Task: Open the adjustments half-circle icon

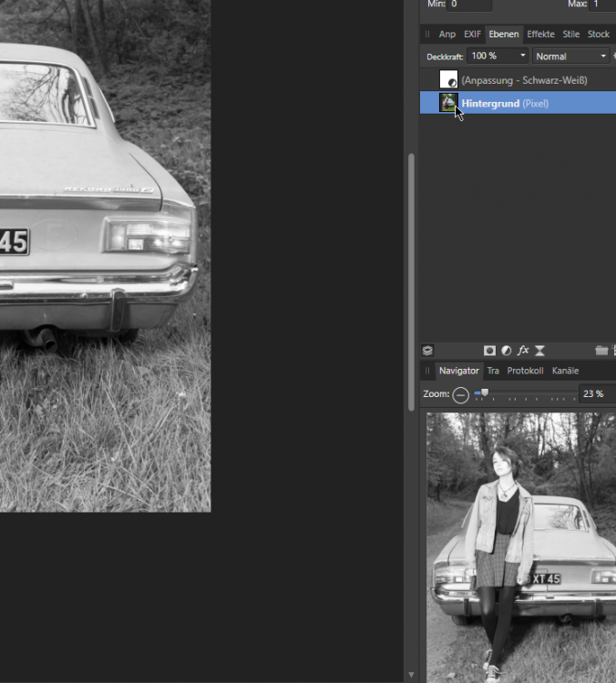Action: 506,351
